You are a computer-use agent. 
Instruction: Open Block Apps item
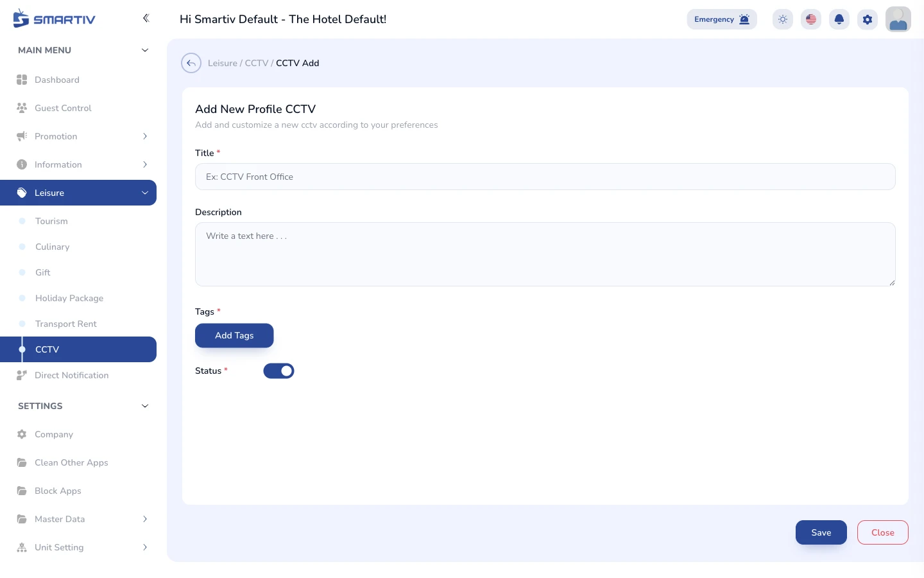[x=78, y=491]
